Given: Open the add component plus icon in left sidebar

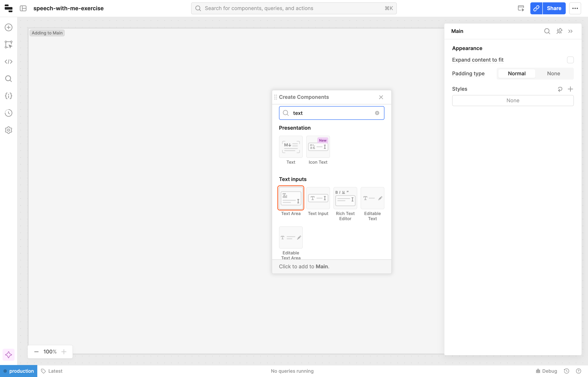Looking at the screenshot, I should pos(9,27).
